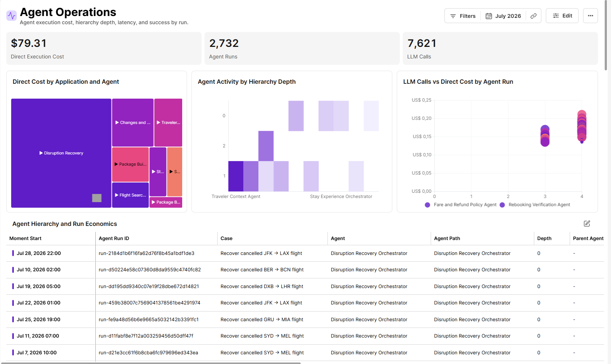Image resolution: width=611 pixels, height=364 pixels.
Task: Click the Agent Operations pulse logo icon
Action: [12, 16]
